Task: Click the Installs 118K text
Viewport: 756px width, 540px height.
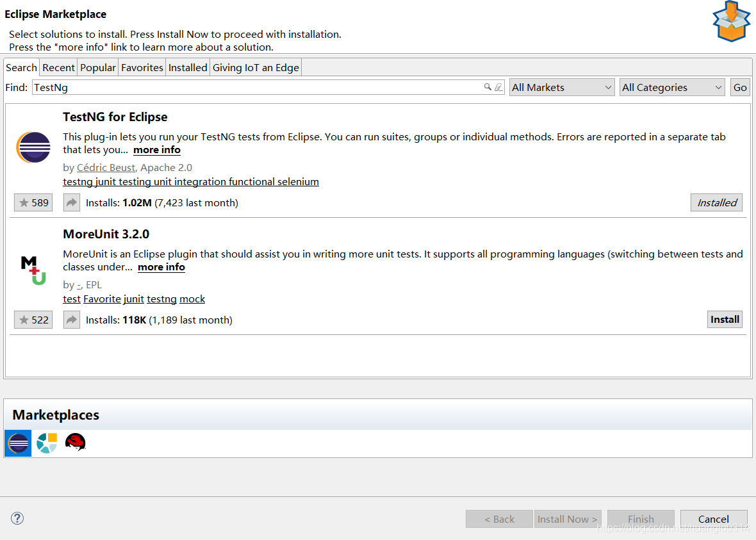Action: (x=116, y=320)
